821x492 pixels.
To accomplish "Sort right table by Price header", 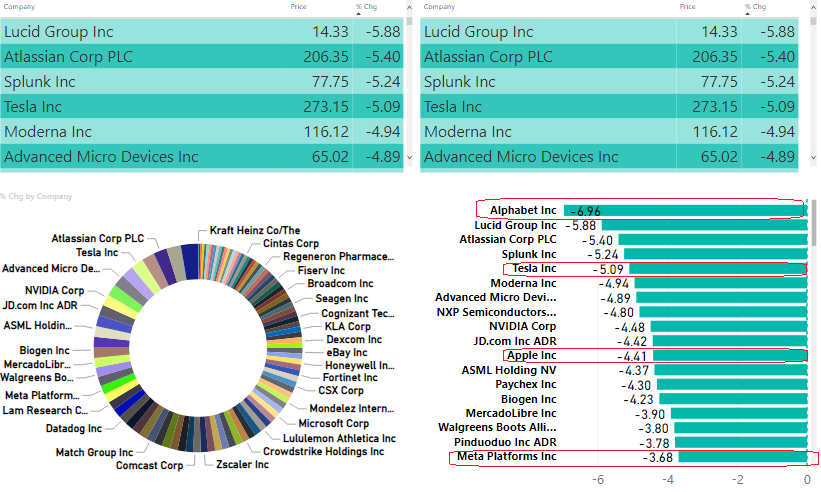I will click(x=687, y=7).
